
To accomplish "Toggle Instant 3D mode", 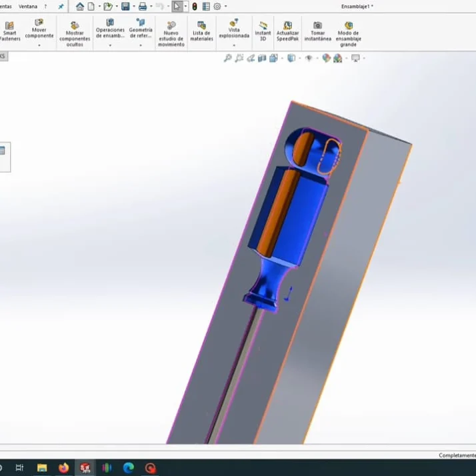I will point(263,31).
